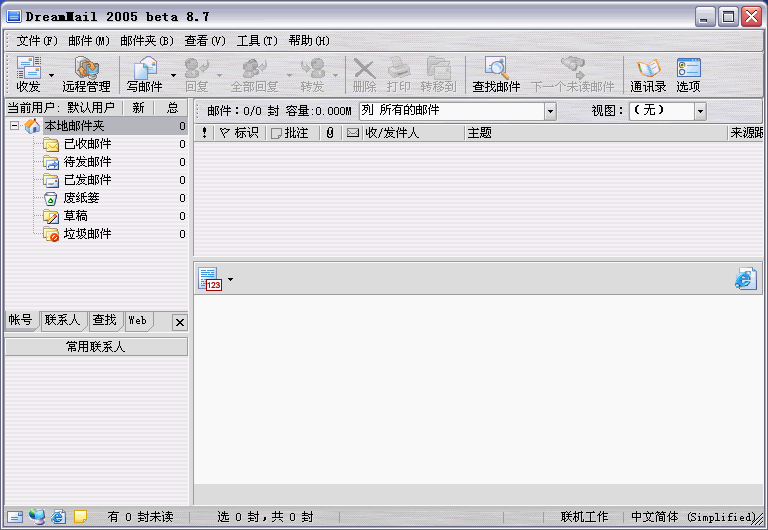
Task: Click the 总 column header in folder pane
Action: pos(172,108)
